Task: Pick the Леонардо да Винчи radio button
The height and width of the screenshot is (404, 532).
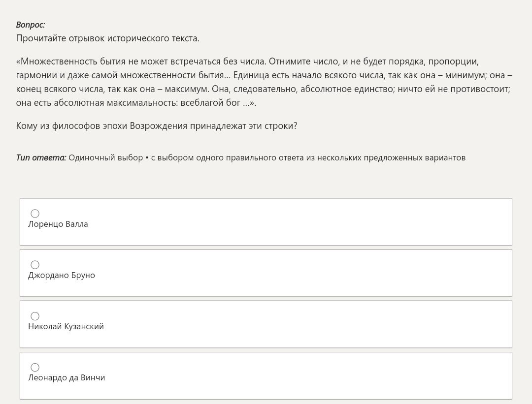Action: click(35, 367)
